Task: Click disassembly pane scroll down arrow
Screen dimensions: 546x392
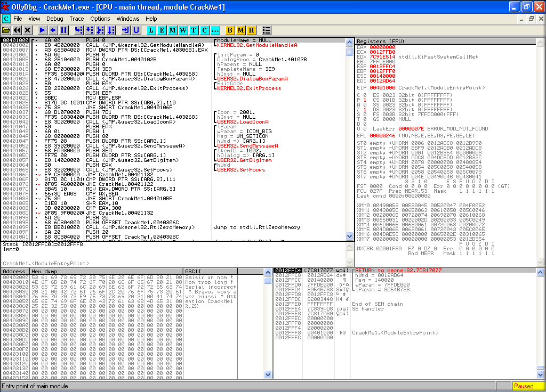Action: 350,236
